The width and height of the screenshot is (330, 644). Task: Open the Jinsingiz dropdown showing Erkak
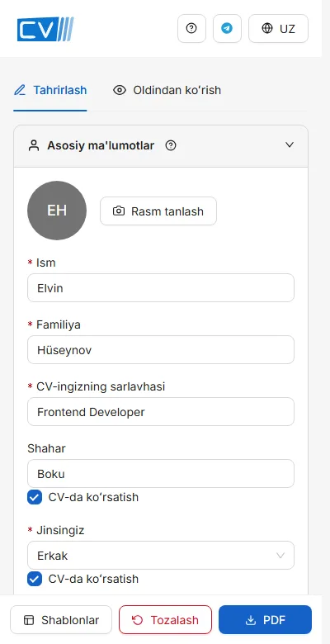tap(161, 556)
